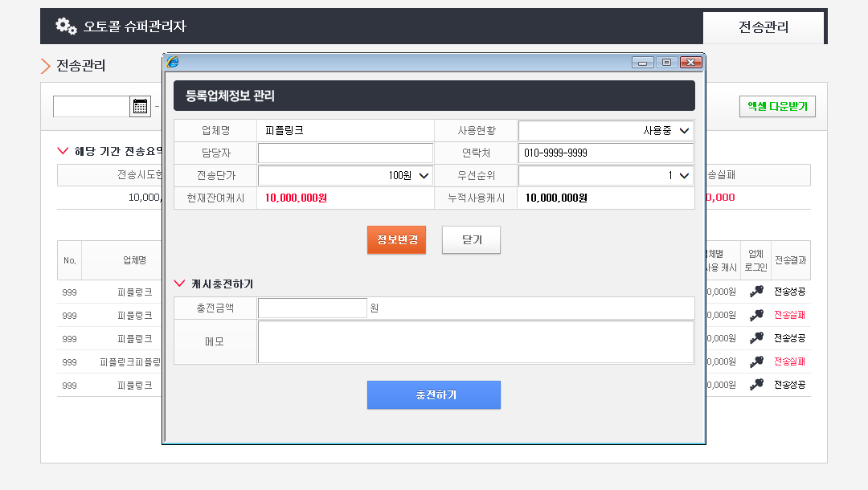
Task: Click into the 충전금액 amount field
Action: [312, 308]
